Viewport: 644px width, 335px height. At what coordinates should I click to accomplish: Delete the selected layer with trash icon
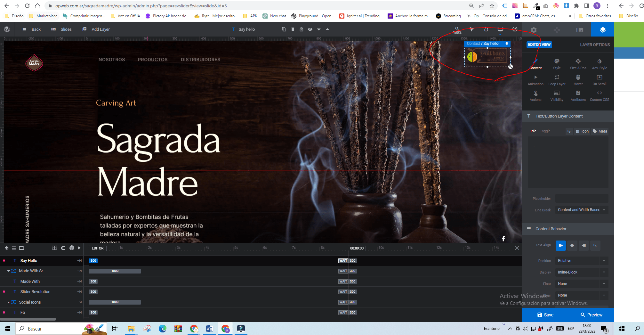click(293, 29)
